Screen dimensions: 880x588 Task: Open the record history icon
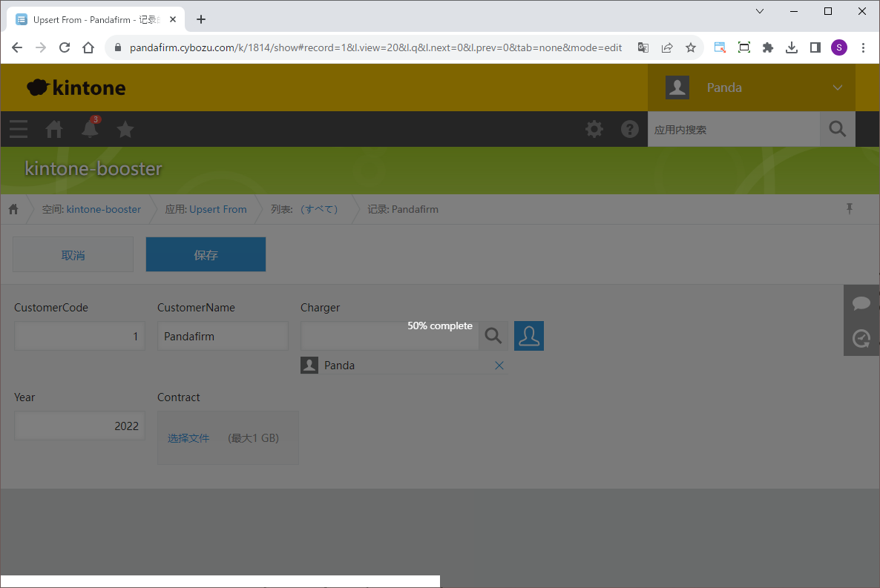click(x=861, y=338)
